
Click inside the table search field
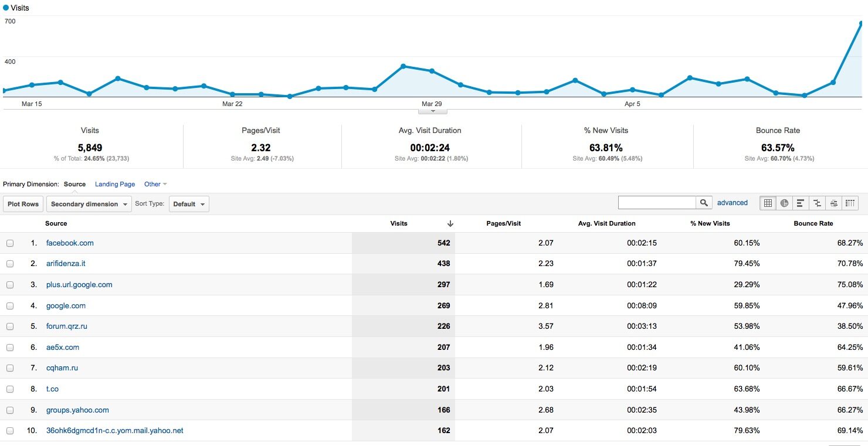tap(657, 203)
